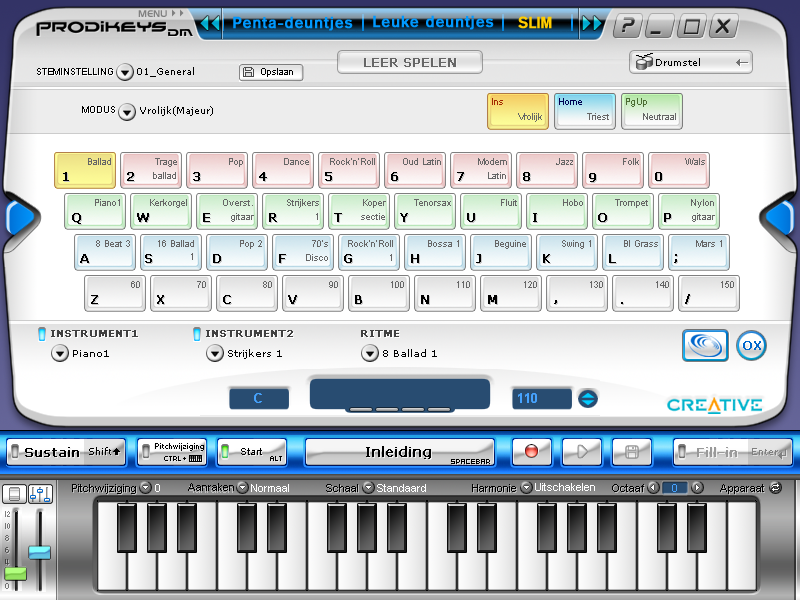Click the left blue panel arrow
Viewport: 800px width, 600px height.
(20, 218)
